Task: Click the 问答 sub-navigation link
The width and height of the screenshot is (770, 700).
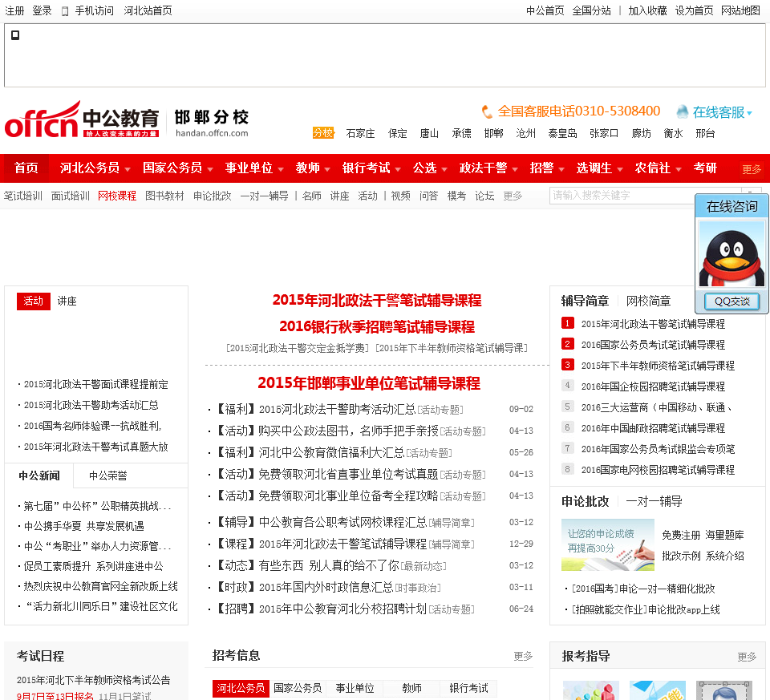Action: click(428, 196)
